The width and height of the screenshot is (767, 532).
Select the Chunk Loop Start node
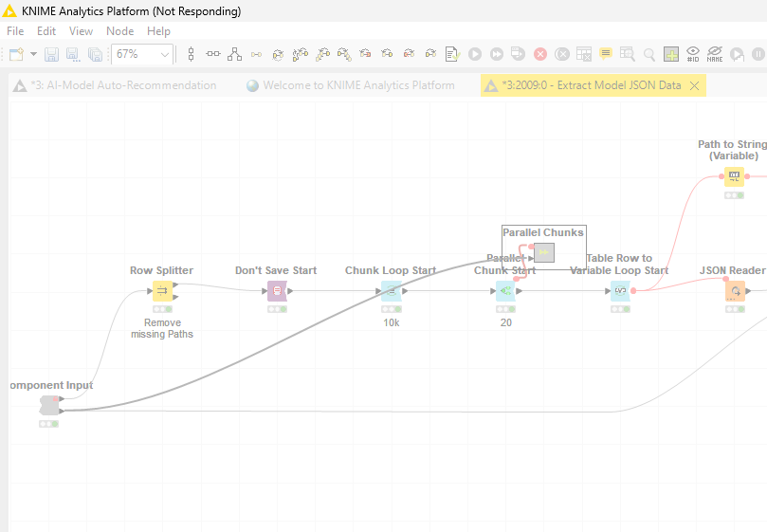[392, 291]
